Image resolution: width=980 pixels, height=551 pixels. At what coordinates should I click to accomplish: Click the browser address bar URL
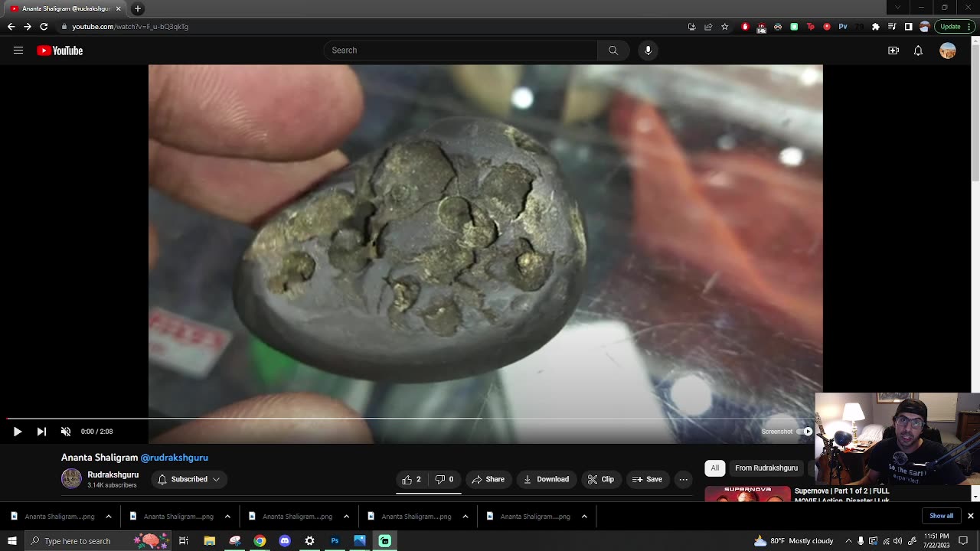(130, 27)
